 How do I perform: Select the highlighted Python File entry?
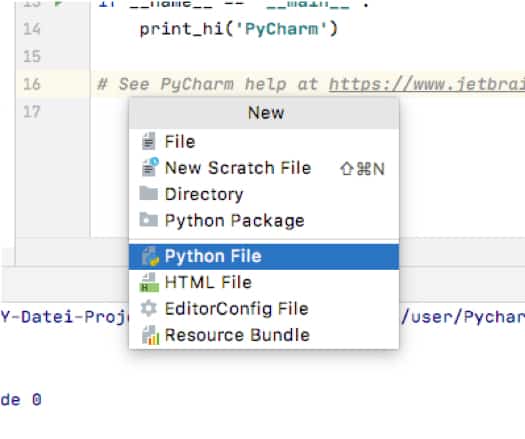coord(264,257)
